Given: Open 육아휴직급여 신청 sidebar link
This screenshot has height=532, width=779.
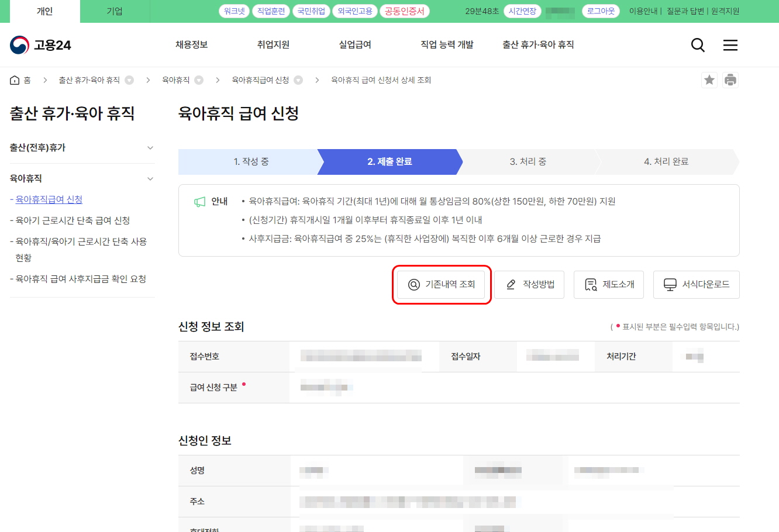Looking at the screenshot, I should (x=49, y=199).
